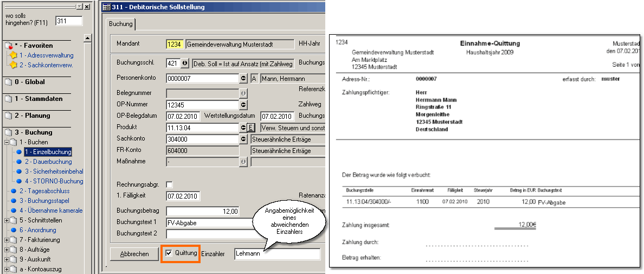The height and width of the screenshot is (274, 644).
Task: Click the star icon for Adressverwaltung favorite
Action: tap(14, 55)
